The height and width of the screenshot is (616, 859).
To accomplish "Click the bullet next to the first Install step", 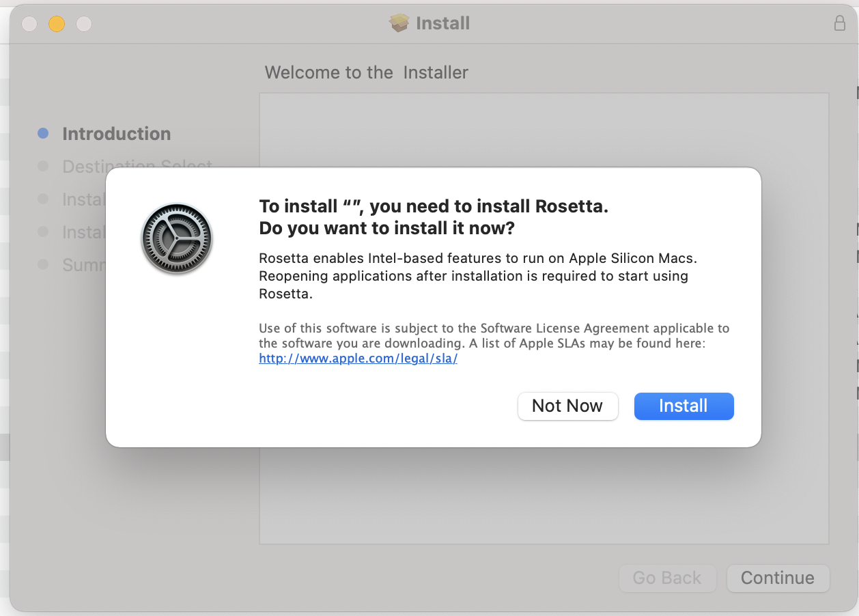I will pos(42,199).
